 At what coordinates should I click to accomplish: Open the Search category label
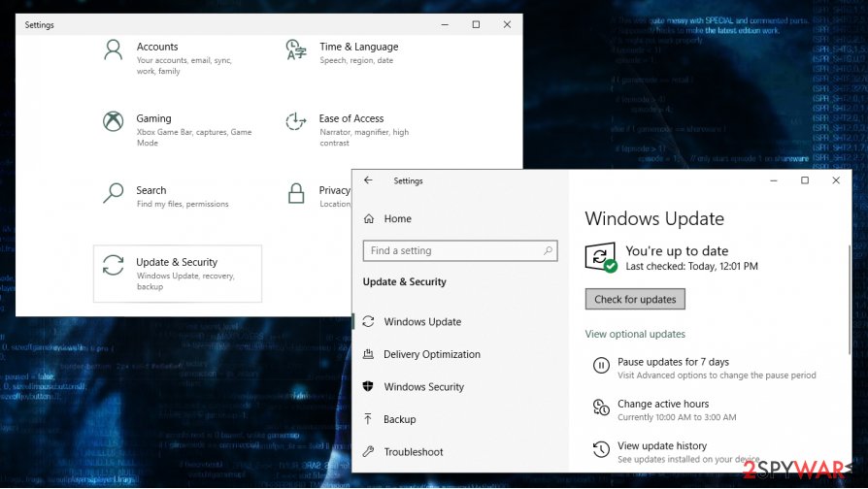coord(151,190)
